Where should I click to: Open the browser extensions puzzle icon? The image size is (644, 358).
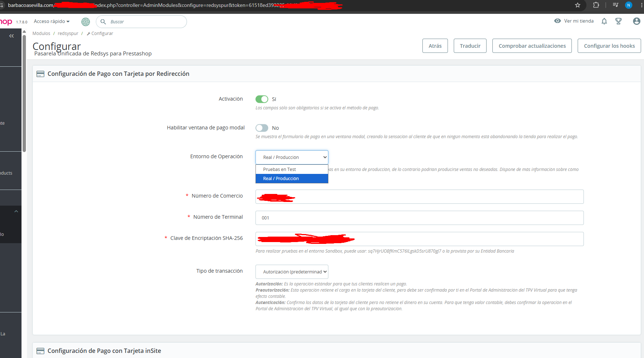pos(596,5)
